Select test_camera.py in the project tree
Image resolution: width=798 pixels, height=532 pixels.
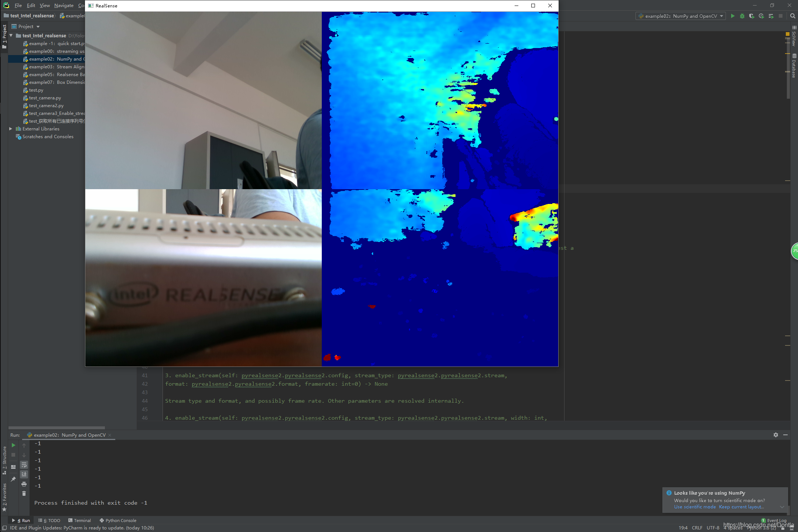45,98
